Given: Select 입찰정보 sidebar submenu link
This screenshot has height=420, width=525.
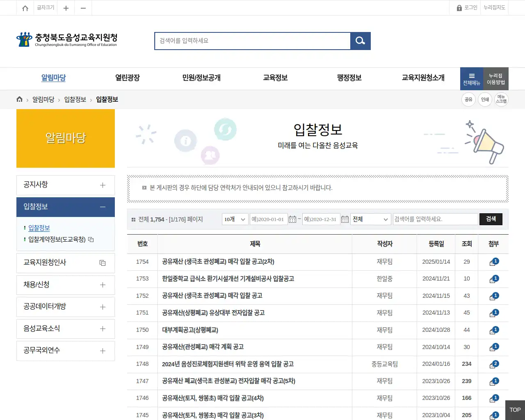Looking at the screenshot, I should point(39,228).
